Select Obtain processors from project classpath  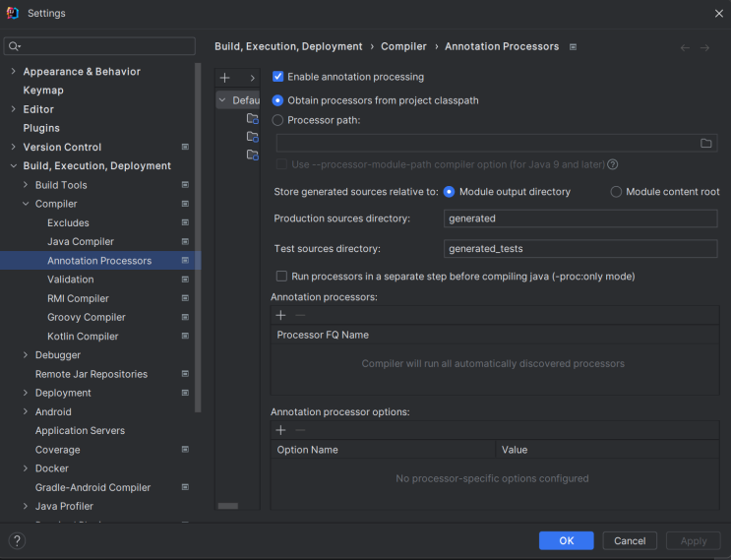277,100
